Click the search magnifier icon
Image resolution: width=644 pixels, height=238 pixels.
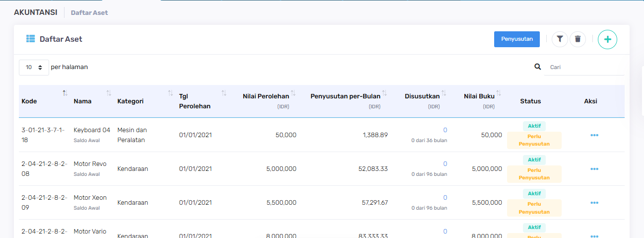[x=538, y=67]
